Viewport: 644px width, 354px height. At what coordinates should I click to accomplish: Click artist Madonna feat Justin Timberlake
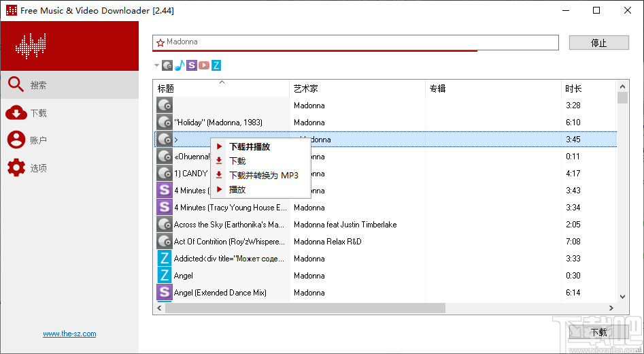[345, 225]
